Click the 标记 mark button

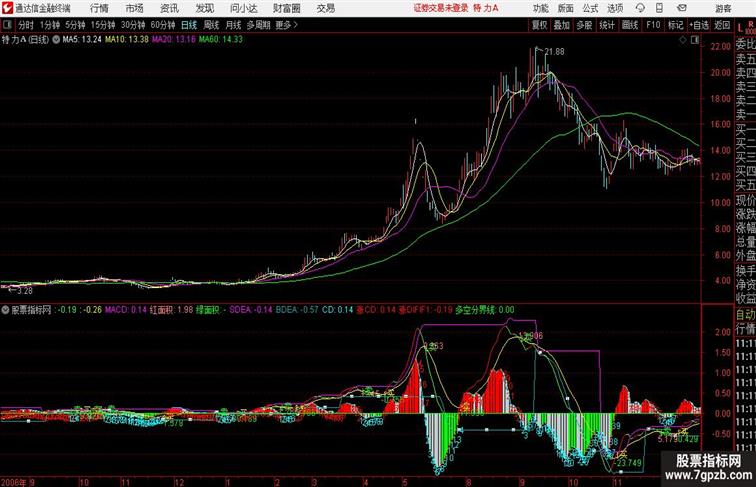675,25
